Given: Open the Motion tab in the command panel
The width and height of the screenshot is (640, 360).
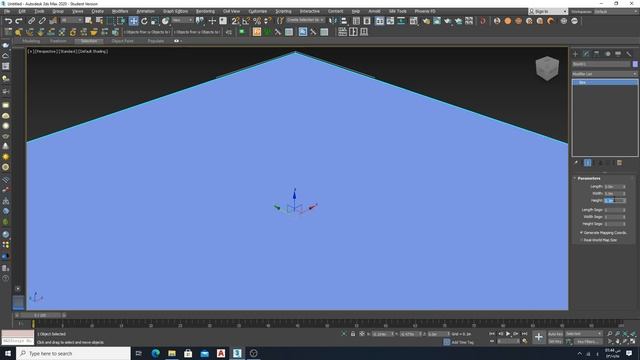Looking at the screenshot, I should pyautogui.click(x=607, y=54).
